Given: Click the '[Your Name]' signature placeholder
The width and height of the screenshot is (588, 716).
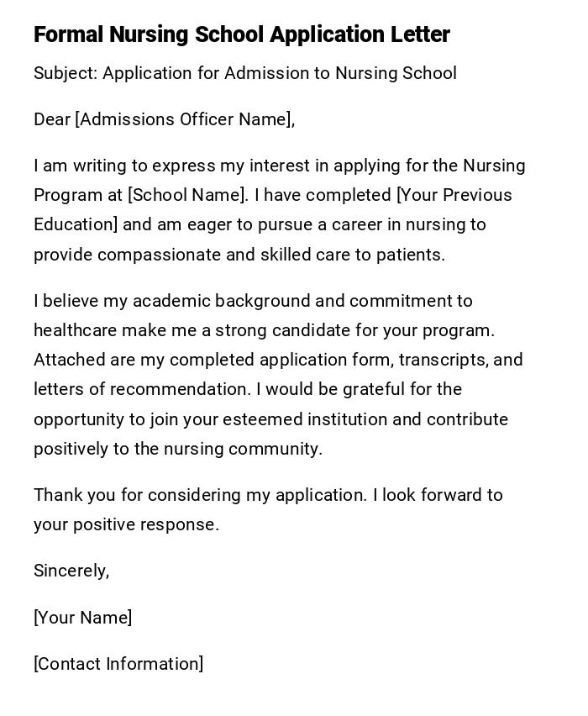Looking at the screenshot, I should pyautogui.click(x=82, y=618).
